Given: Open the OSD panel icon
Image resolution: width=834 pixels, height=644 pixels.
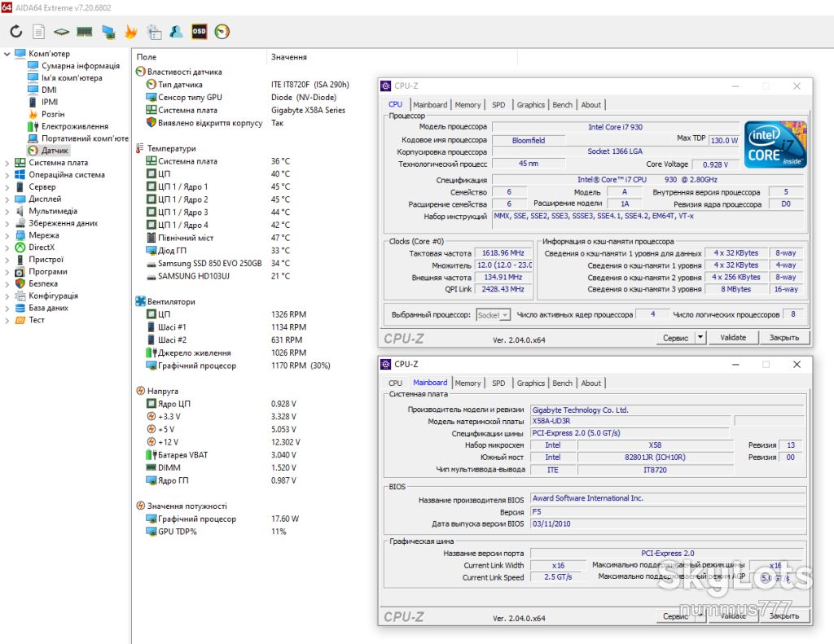Looking at the screenshot, I should point(199,32).
